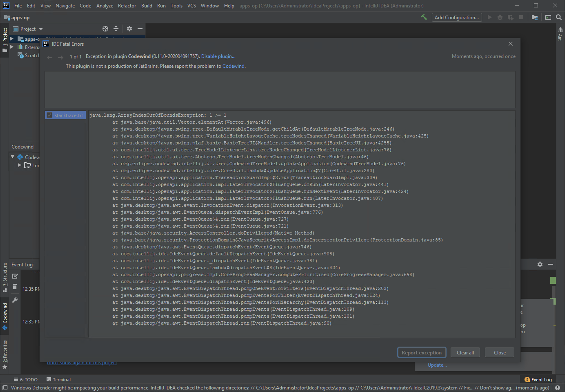Select the Structure side tab
Viewport: 565px width, 392px height.
[5, 277]
